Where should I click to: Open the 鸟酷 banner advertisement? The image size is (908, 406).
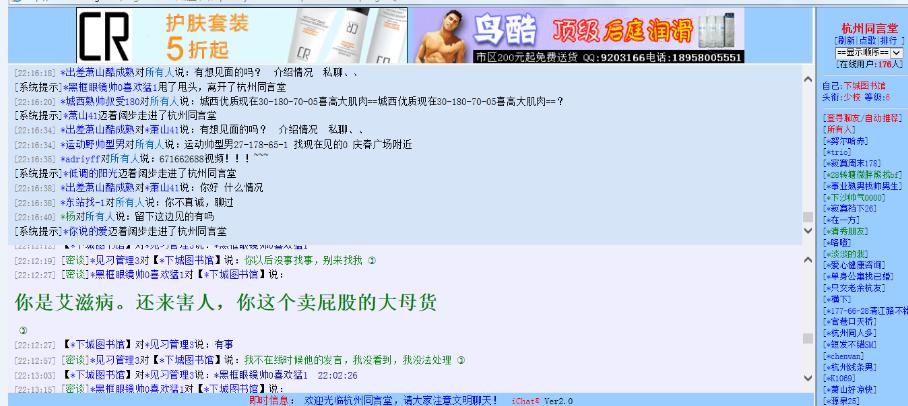575,36
